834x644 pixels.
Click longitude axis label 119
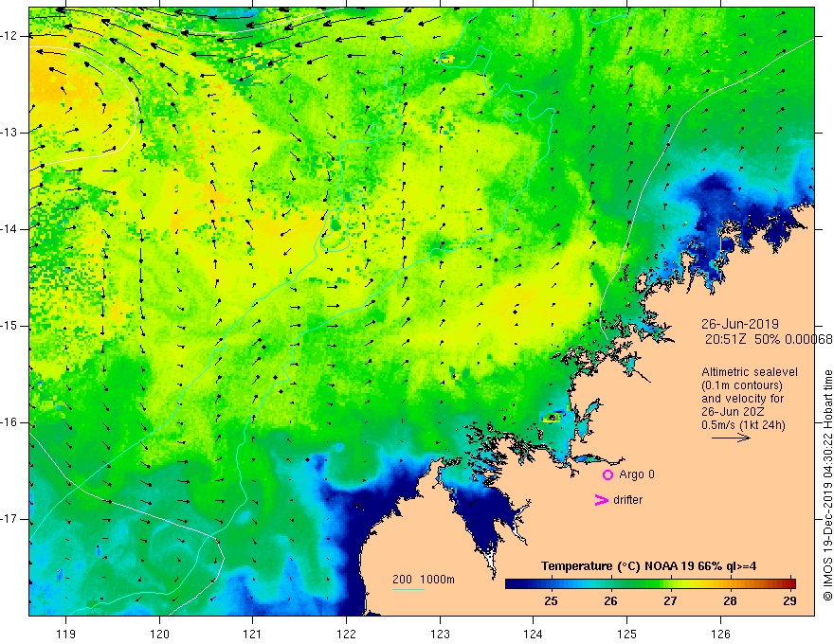pos(66,634)
